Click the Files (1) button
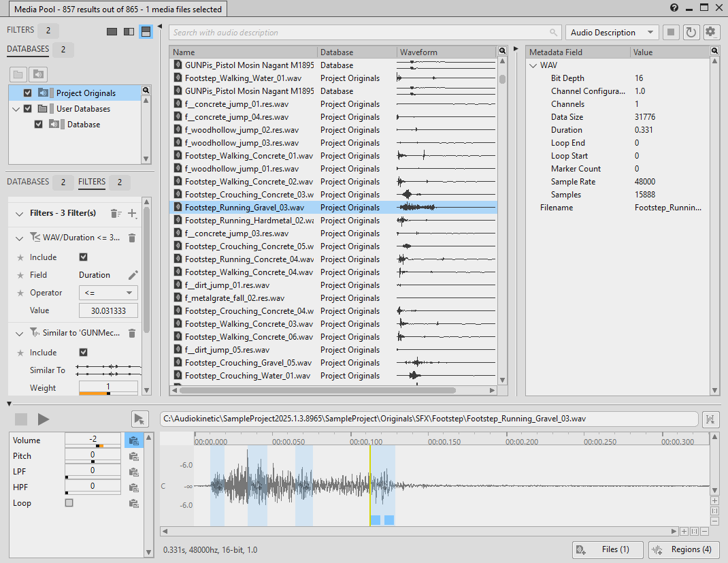Screen dimensions: 728x563 (x=608, y=549)
